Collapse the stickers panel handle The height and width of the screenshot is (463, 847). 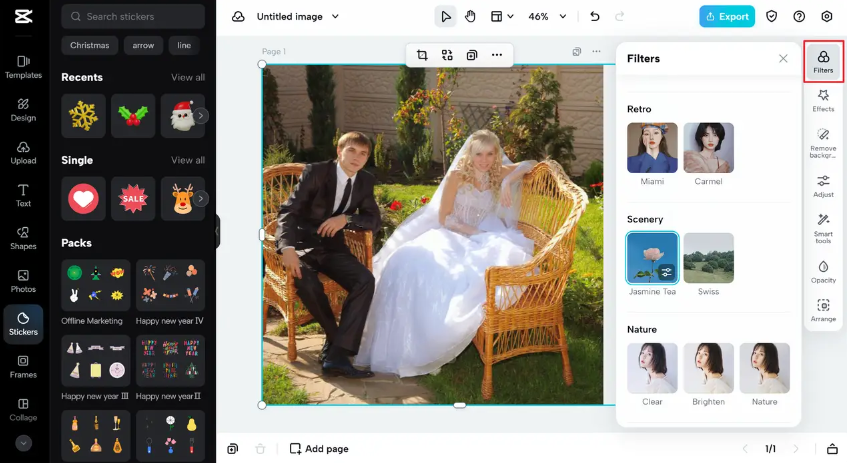pos(218,231)
